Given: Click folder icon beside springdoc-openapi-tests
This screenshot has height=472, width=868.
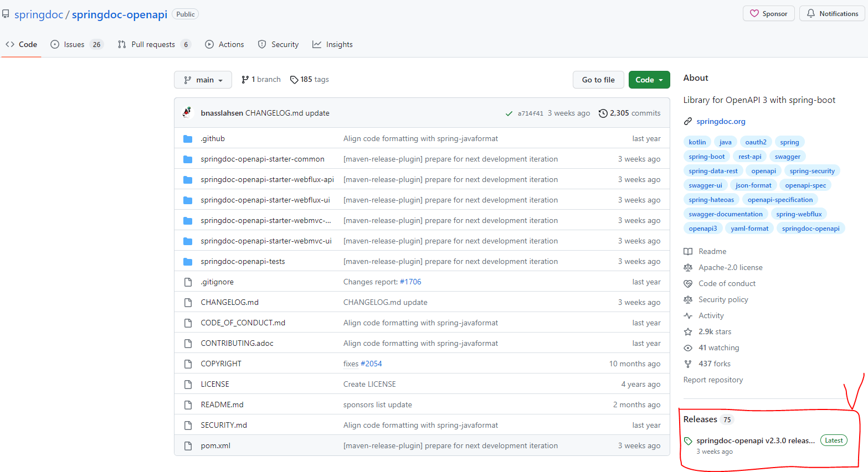Looking at the screenshot, I should pyautogui.click(x=188, y=262).
